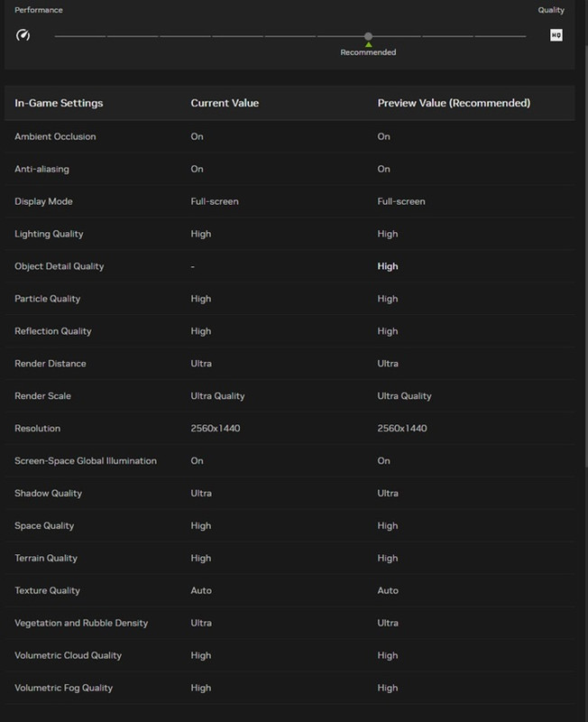Select the Render Scale setting row
The width and height of the screenshot is (588, 722).
coord(289,396)
